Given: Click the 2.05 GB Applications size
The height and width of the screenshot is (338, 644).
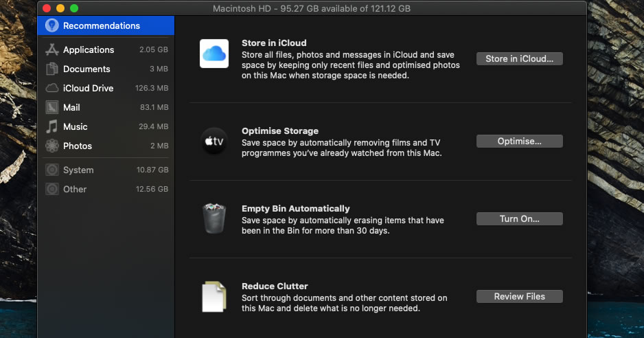Looking at the screenshot, I should coord(154,49).
